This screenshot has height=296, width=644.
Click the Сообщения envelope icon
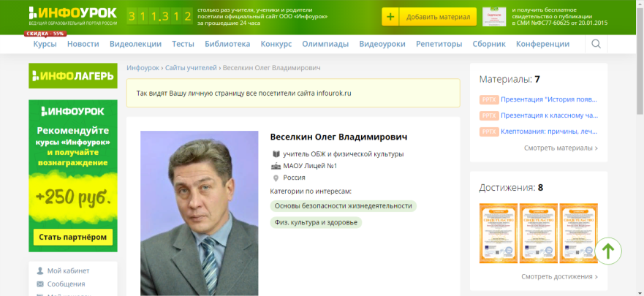(40, 284)
